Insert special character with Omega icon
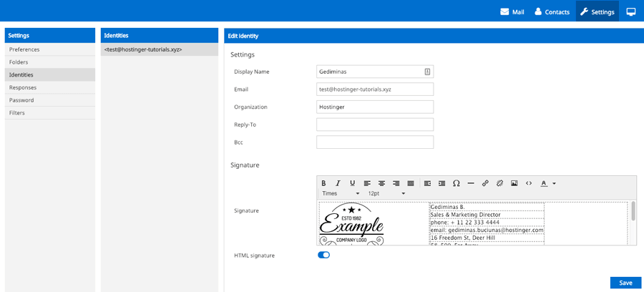The width and height of the screenshot is (644, 292). (457, 183)
